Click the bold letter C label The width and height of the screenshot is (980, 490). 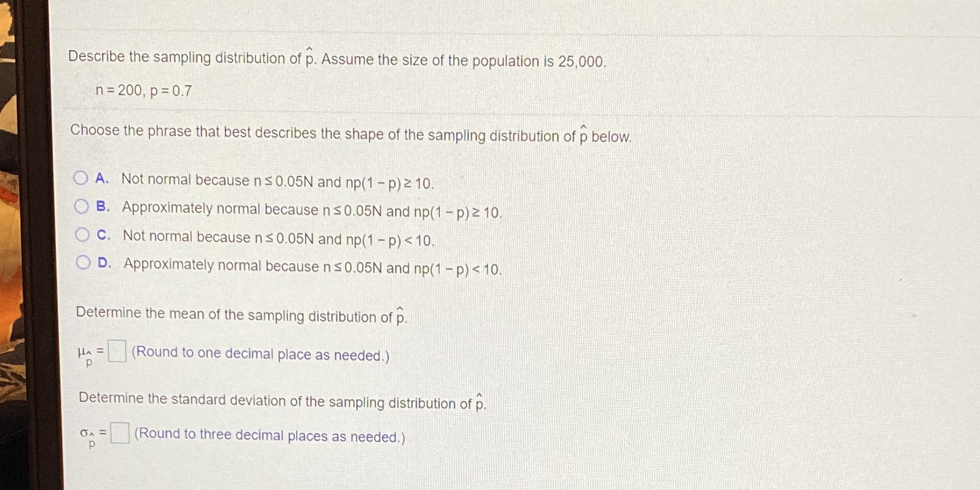(x=104, y=235)
